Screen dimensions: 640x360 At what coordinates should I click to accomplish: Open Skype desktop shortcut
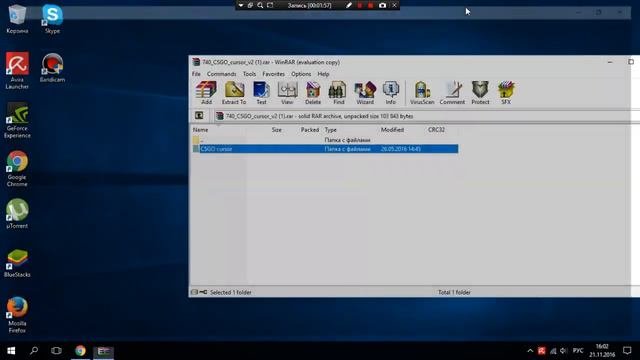52,19
